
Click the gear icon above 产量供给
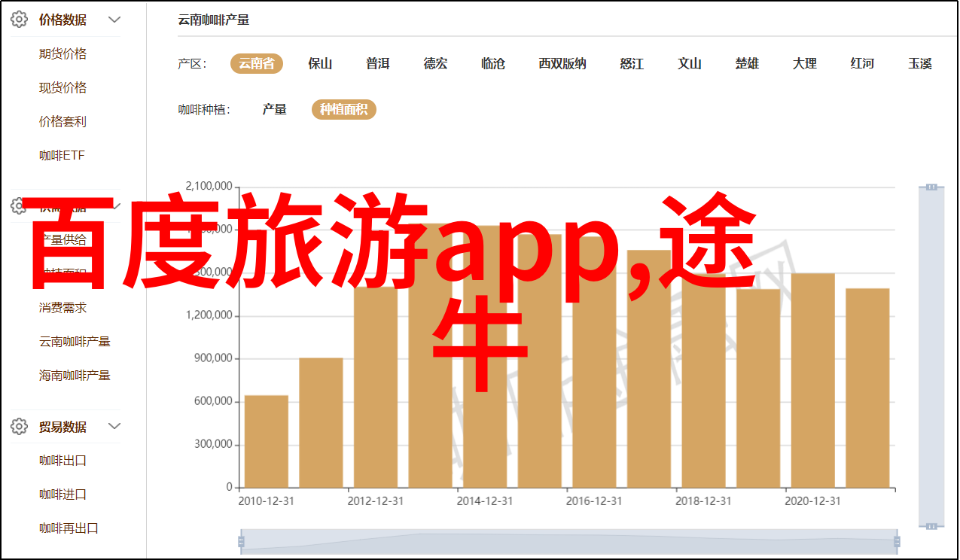(20, 205)
